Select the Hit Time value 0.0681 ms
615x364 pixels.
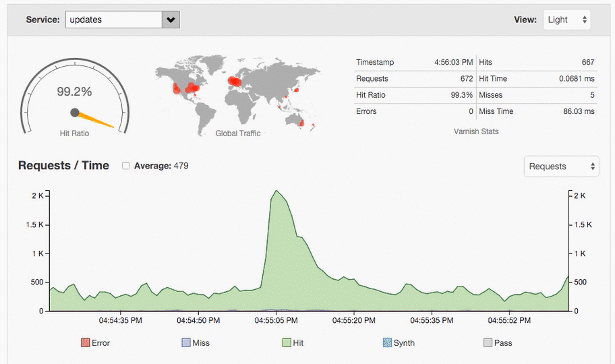(x=577, y=78)
